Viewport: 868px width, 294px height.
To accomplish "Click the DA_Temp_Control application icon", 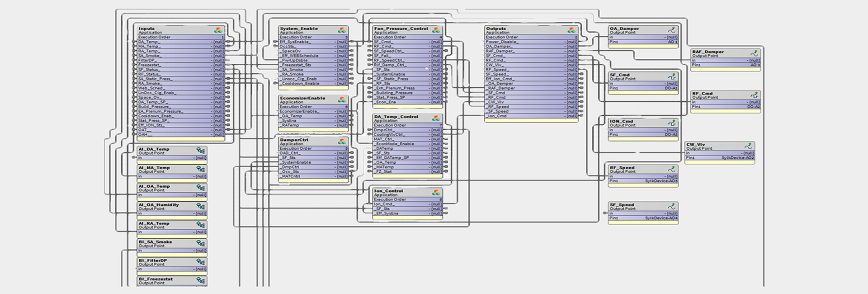I will (436, 119).
